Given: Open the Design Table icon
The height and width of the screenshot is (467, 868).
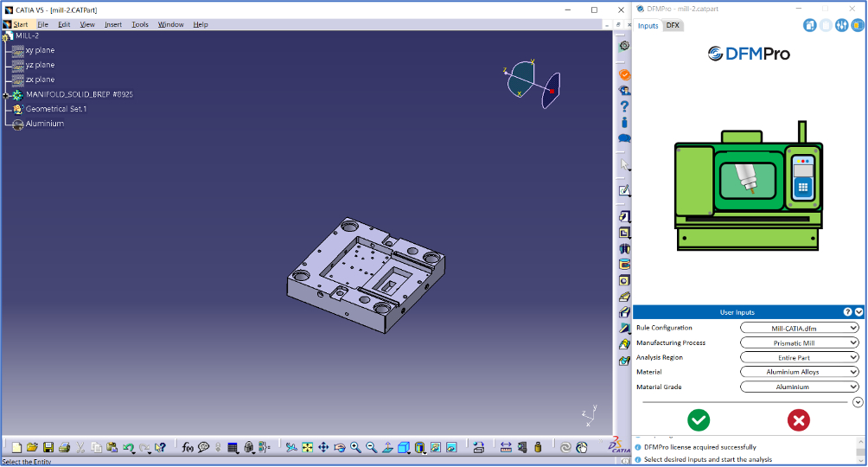Looking at the screenshot, I should click(x=233, y=448).
